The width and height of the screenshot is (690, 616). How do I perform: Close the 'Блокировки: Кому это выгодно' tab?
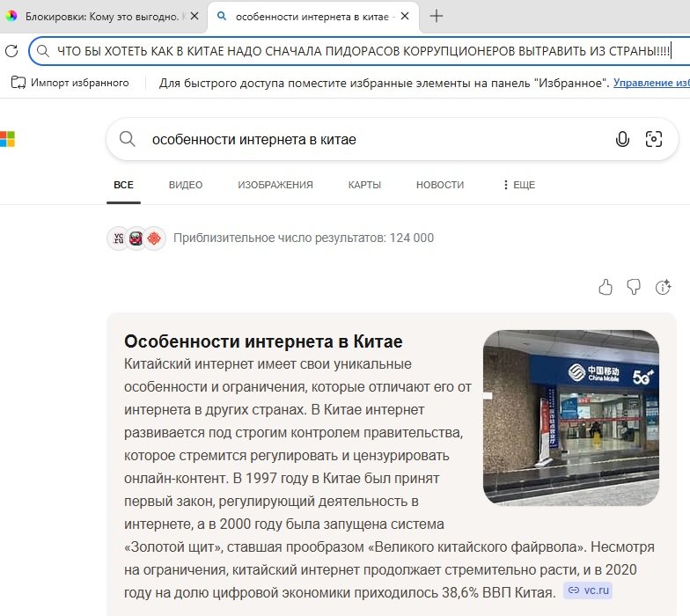pos(195,16)
